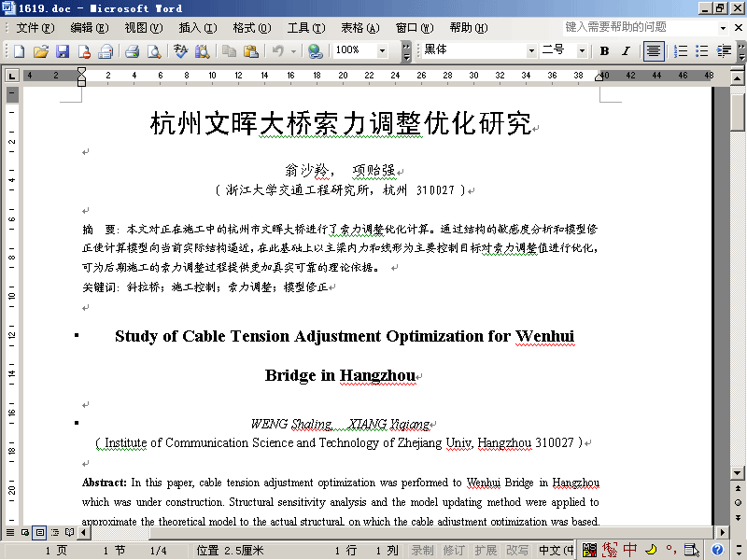Open the help question box dropdown arrow
747x560 pixels.
723,28
